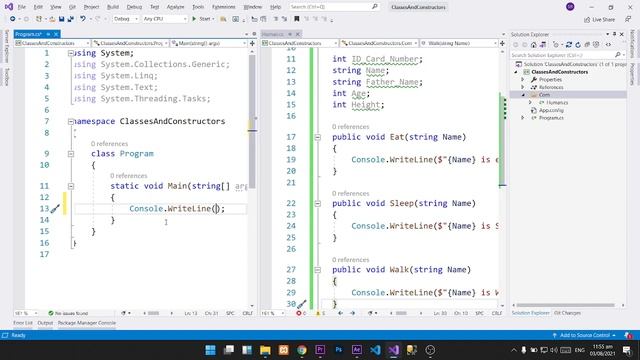Open the Any CPU platform dropdown

(x=164, y=19)
